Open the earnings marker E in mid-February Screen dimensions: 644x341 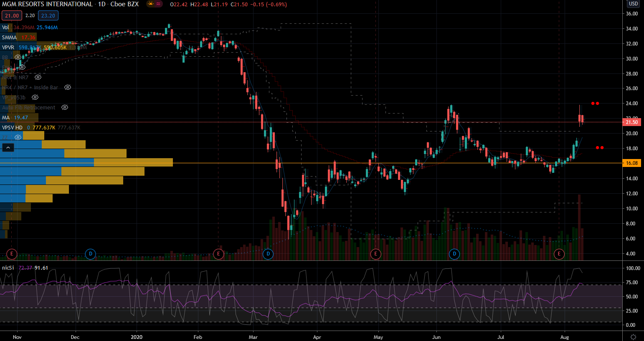pyautogui.click(x=218, y=254)
